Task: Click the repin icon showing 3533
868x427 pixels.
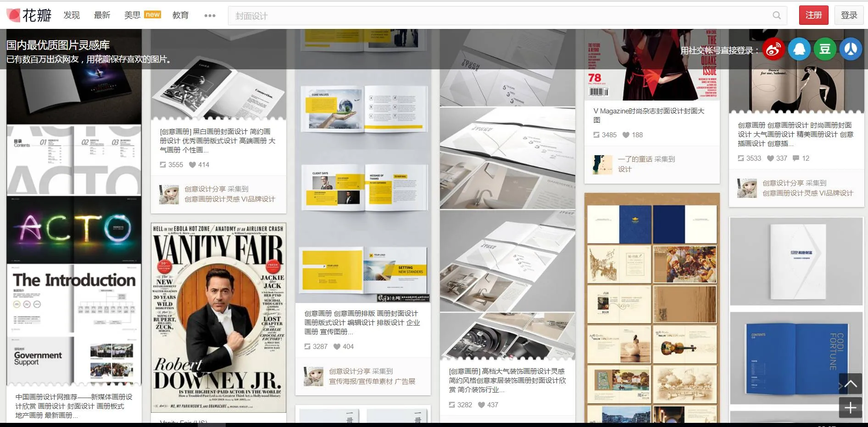Action: pyautogui.click(x=741, y=158)
